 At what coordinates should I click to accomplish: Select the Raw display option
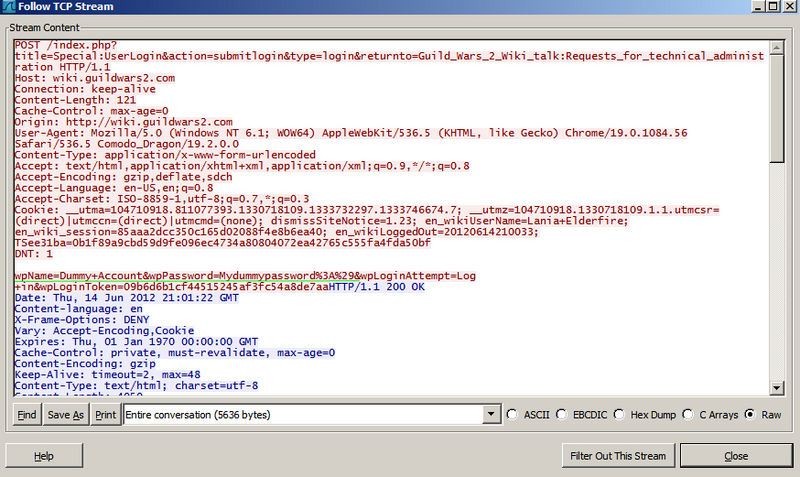[x=749, y=415]
